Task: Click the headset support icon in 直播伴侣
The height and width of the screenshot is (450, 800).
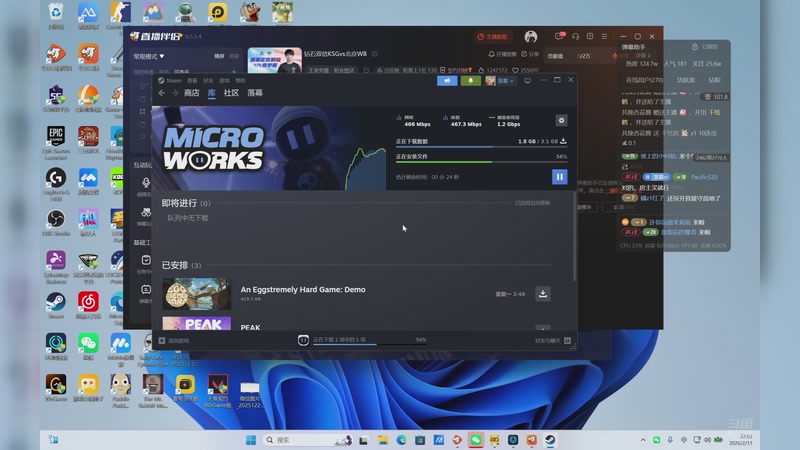Action: point(576,36)
